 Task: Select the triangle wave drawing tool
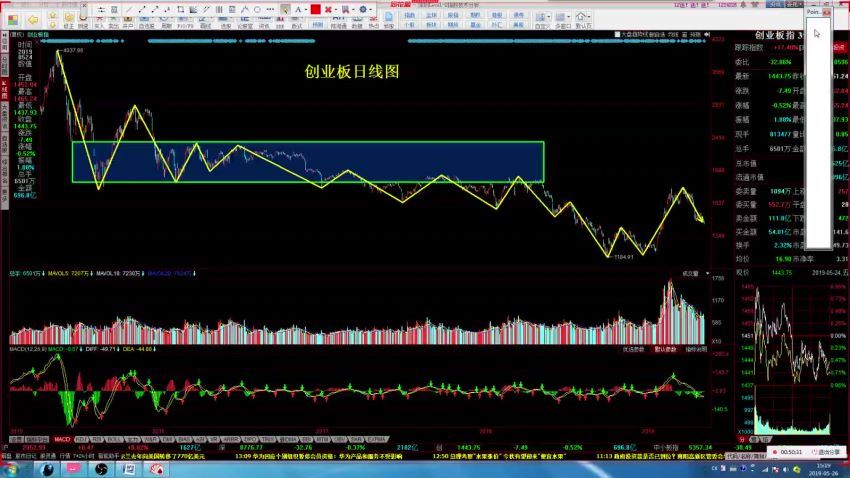(x=245, y=9)
